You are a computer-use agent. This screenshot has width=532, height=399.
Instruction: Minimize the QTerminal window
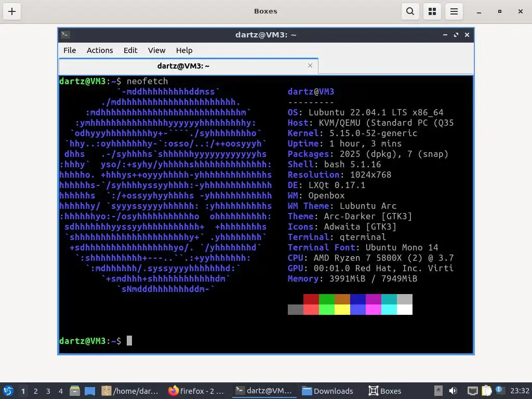click(x=445, y=35)
